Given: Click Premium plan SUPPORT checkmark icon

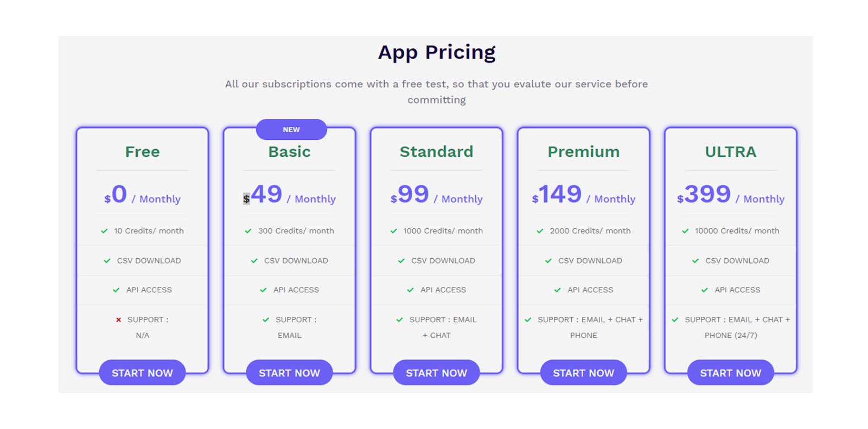Looking at the screenshot, I should point(528,320).
